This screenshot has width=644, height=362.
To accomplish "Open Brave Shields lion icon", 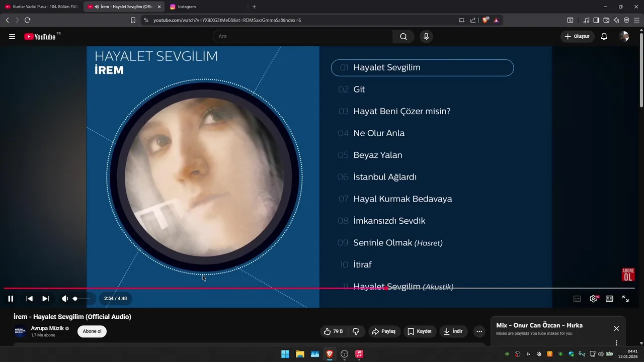I will (485, 20).
